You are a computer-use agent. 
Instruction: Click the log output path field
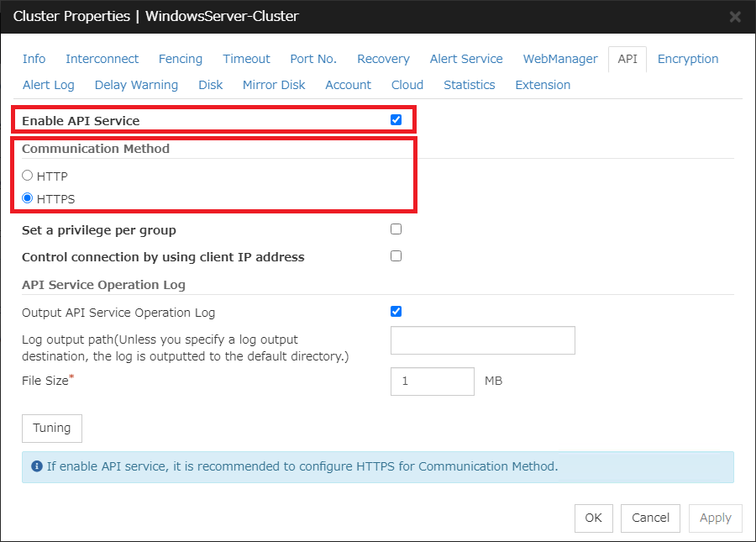(x=482, y=340)
